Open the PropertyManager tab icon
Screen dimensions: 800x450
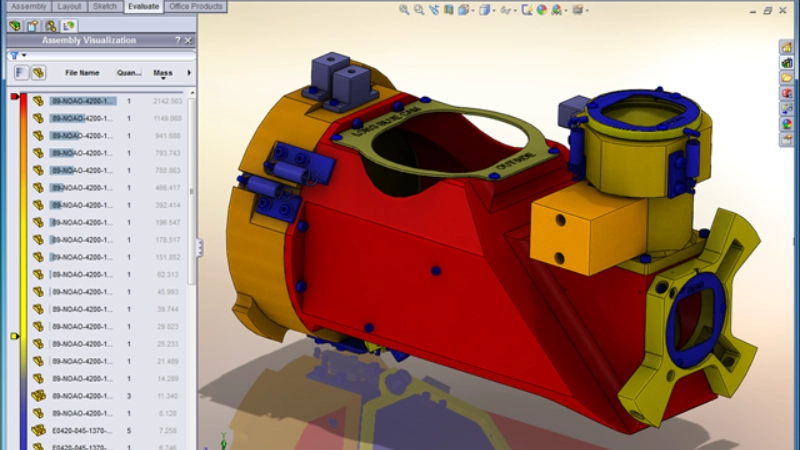(33, 25)
